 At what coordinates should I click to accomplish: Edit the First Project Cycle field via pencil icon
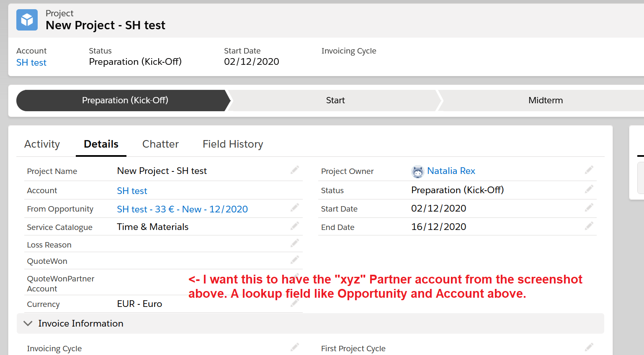pyautogui.click(x=589, y=347)
